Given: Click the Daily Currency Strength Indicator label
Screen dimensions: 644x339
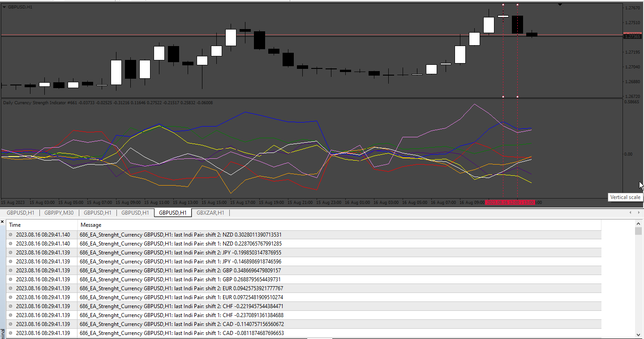Looking at the screenshot, I should pos(34,103).
